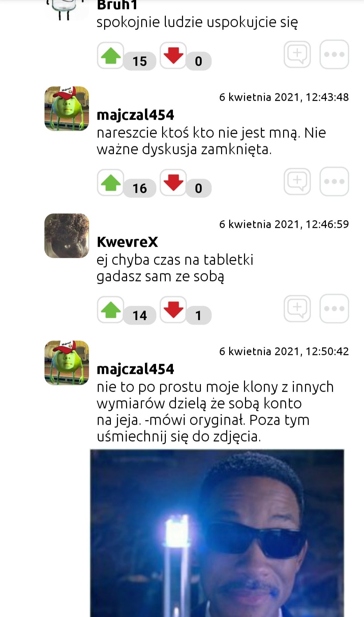
Task: Tap the upvote count 15
Action: coord(140,61)
